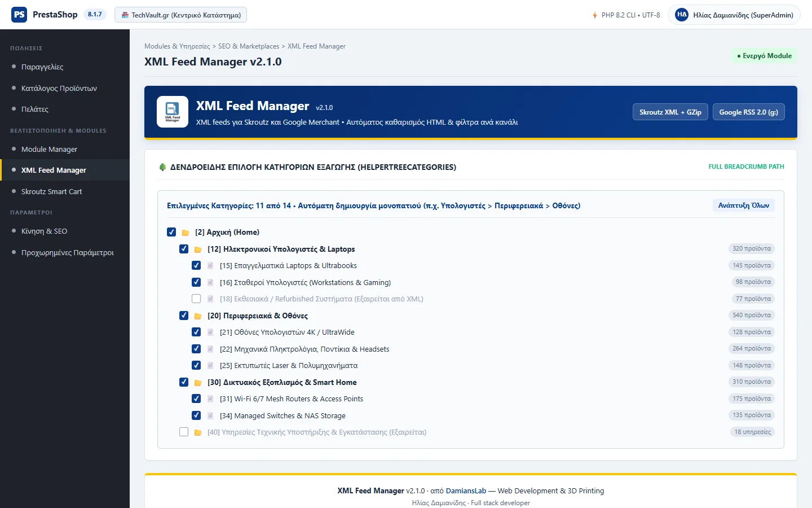
Task: Open the DamiansLab footer link
Action: pos(466,491)
